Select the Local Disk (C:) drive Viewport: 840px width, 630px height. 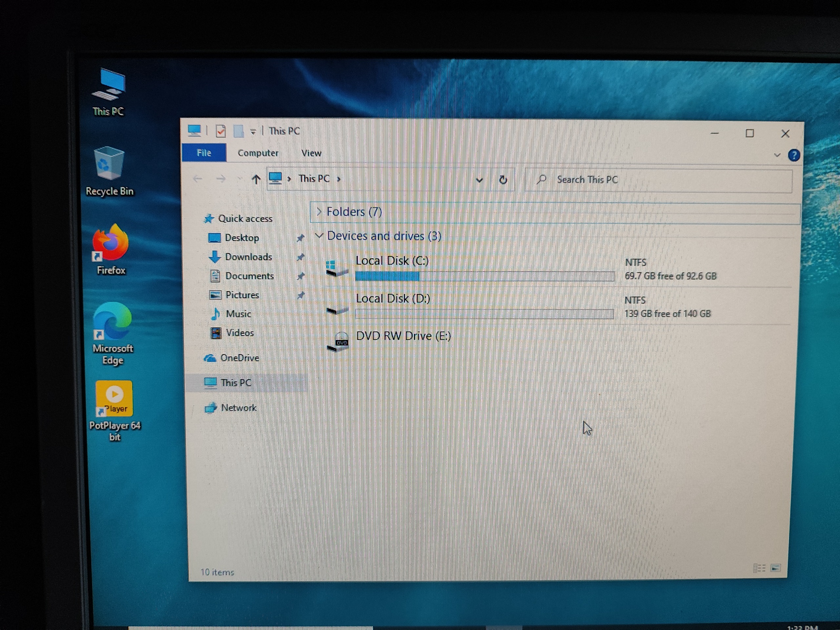(392, 261)
